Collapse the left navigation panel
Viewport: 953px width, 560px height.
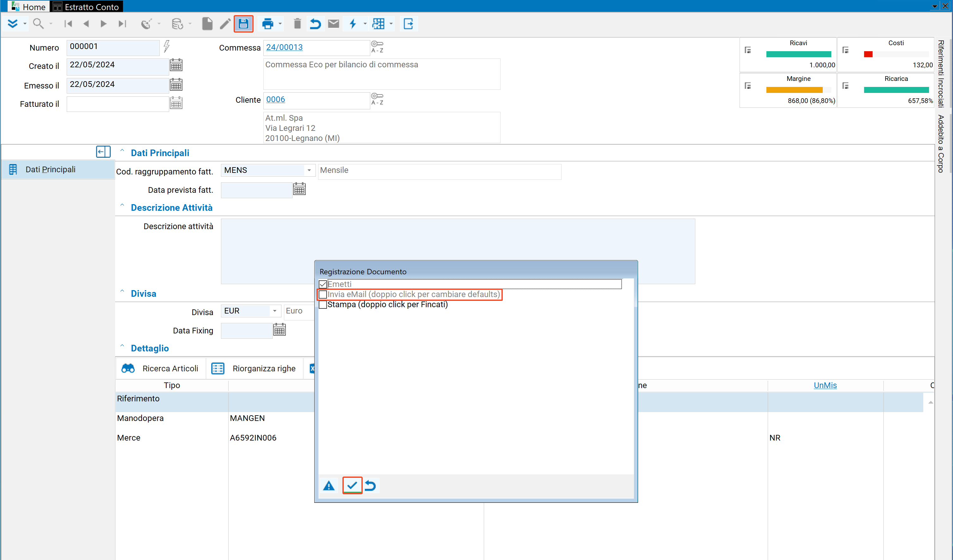103,152
